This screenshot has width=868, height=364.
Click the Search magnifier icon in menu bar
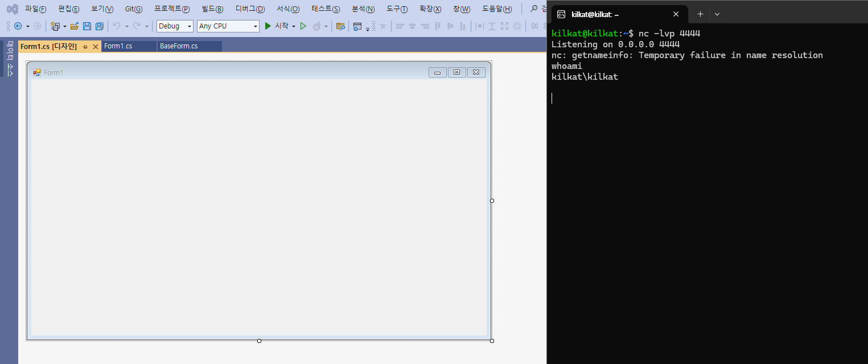[x=534, y=9]
